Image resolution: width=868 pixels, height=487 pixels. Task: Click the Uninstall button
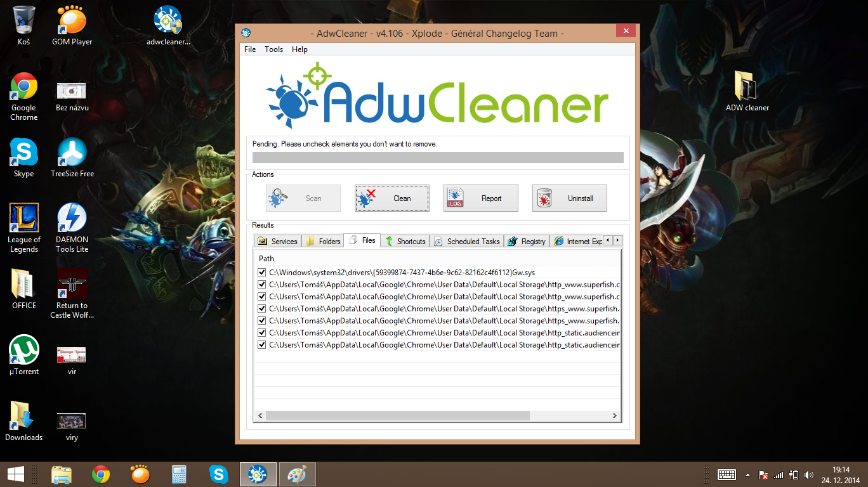[x=570, y=198]
